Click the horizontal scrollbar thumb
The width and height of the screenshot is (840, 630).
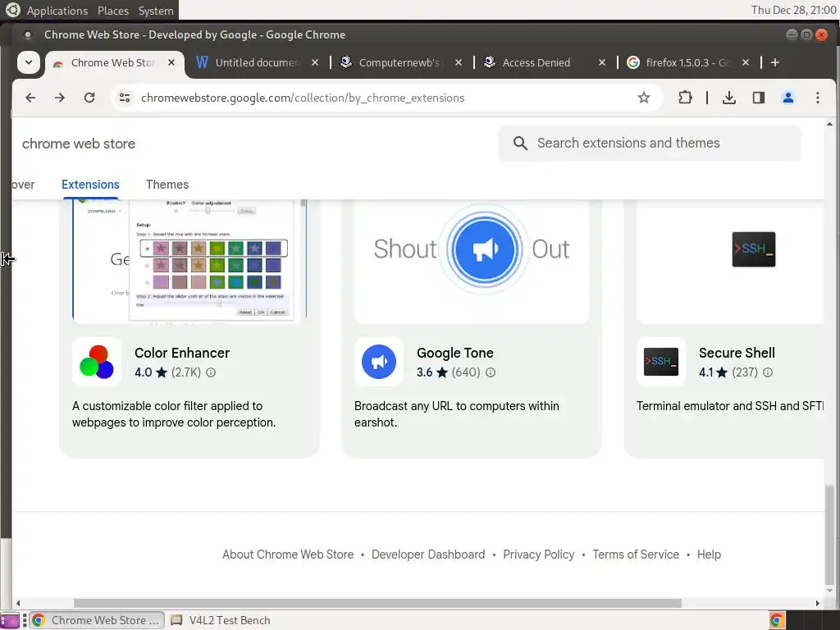[377, 603]
